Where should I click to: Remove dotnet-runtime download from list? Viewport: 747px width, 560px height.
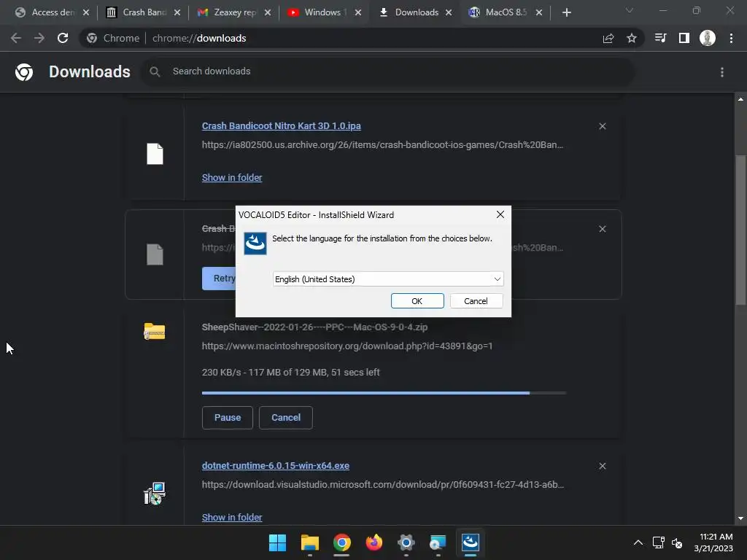click(603, 466)
